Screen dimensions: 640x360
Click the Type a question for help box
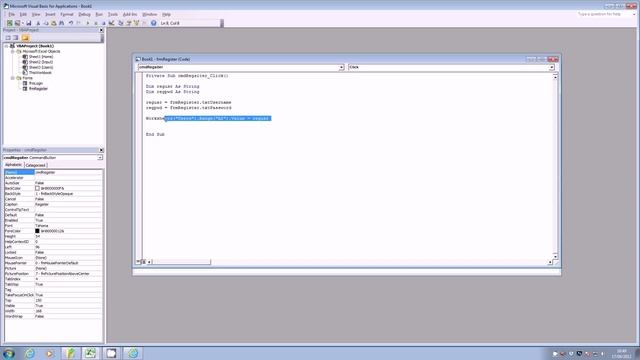pos(605,14)
